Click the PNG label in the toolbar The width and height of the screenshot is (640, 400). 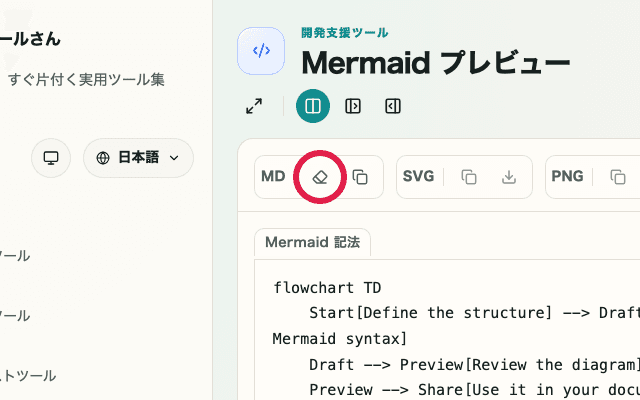(567, 176)
